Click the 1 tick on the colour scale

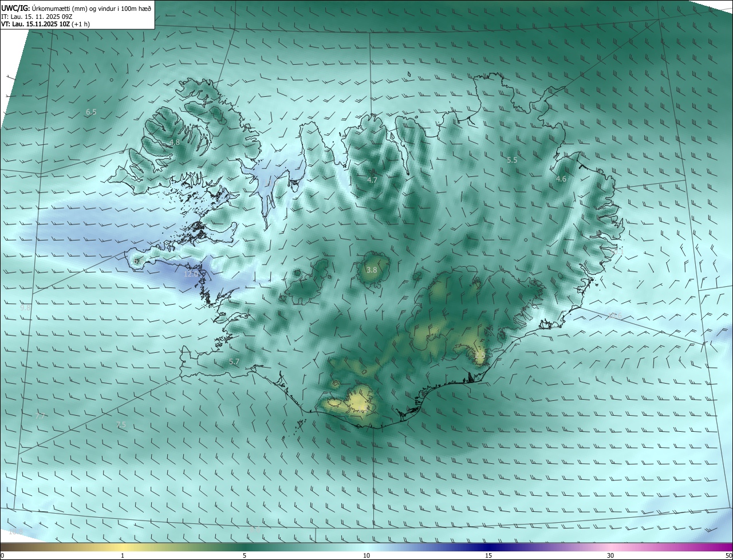pyautogui.click(x=123, y=555)
